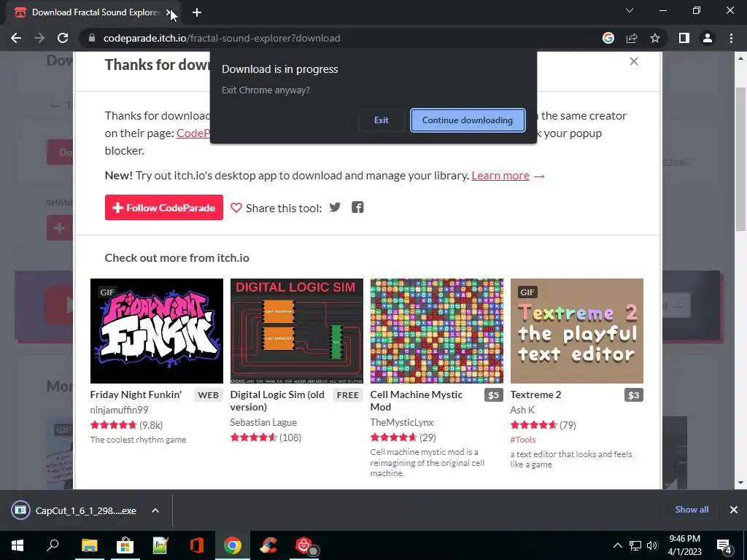Open Chrome's three-dot menu
747x560 pixels.
click(x=731, y=38)
